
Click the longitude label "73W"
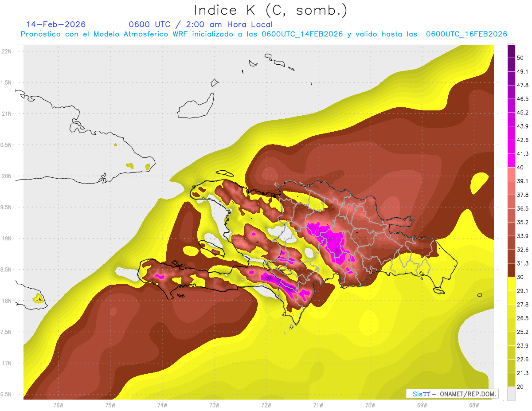[x=214, y=405]
